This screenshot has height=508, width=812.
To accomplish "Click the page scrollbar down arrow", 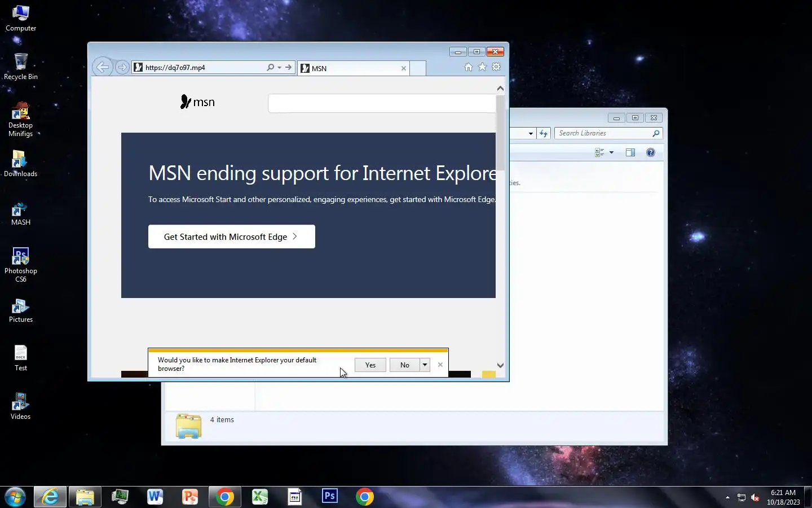I will (x=500, y=365).
